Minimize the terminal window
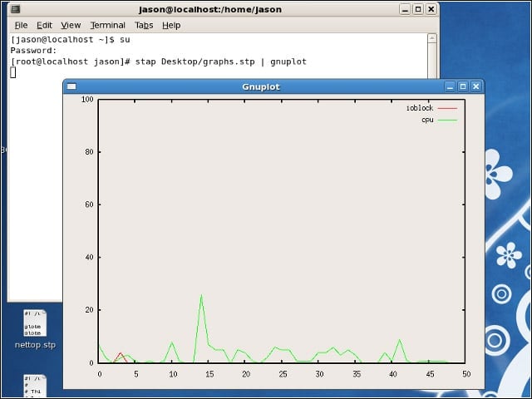 coord(405,9)
